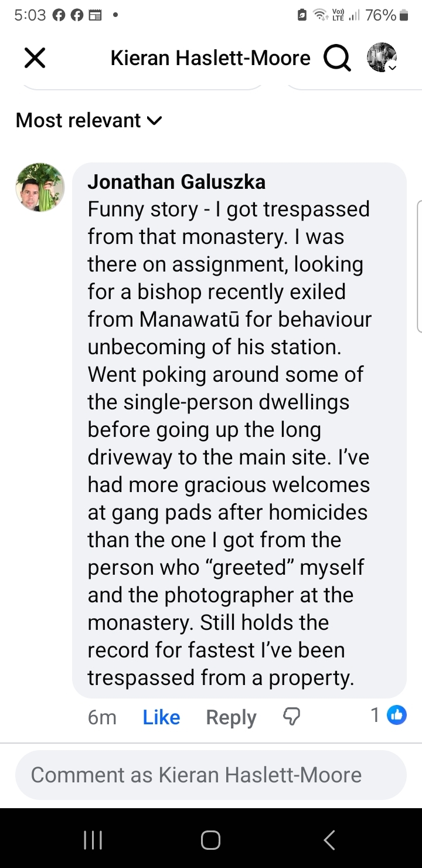Viewport: 422px width, 868px height.
Task: Tap the 6m comment timestamp
Action: click(102, 717)
